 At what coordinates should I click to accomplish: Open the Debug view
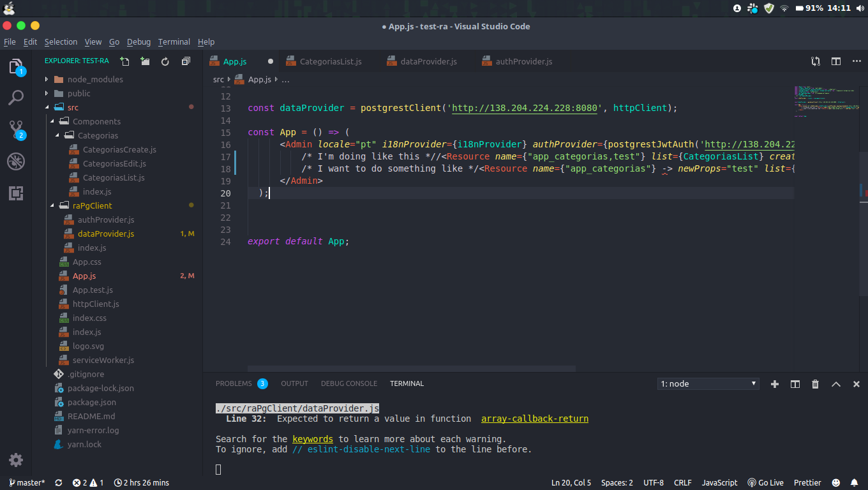[15, 161]
